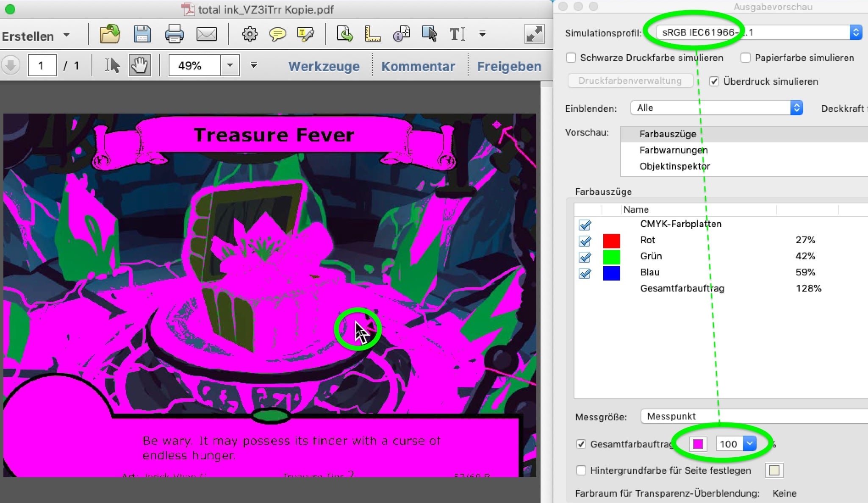This screenshot has height=503, width=868.
Task: Select the edit object arrow tool icon
Action: point(429,34)
